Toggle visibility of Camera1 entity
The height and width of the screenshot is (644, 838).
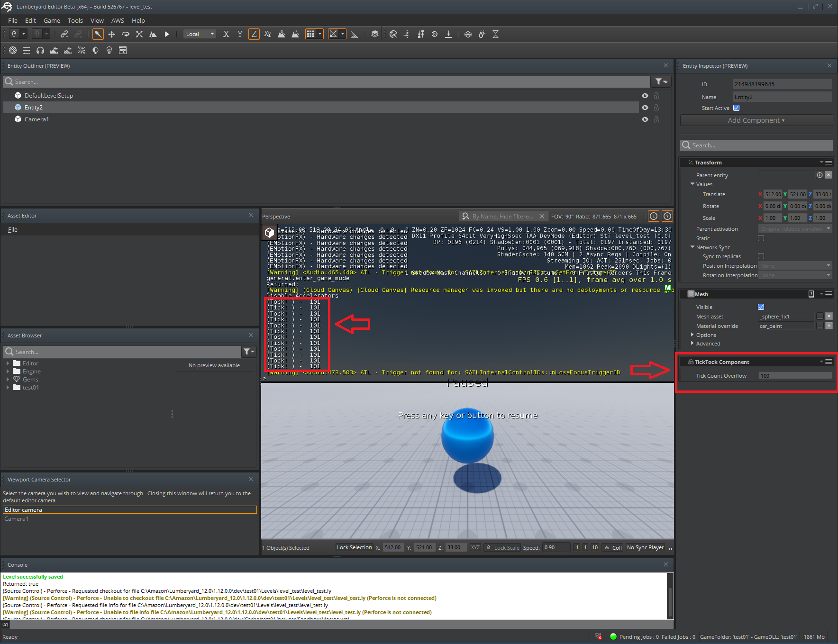[645, 119]
